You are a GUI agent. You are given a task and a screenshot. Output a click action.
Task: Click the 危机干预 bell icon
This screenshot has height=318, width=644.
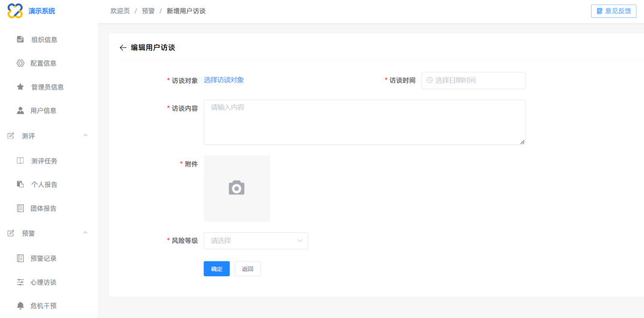click(20, 305)
